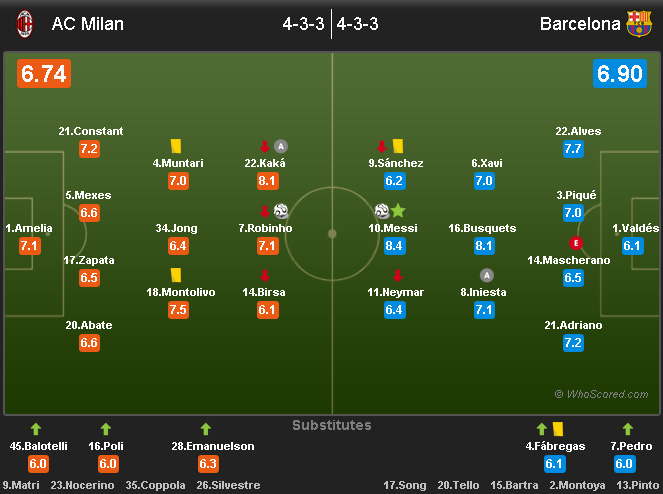
Task: Open player 10.Messi's name link
Action: (x=393, y=228)
